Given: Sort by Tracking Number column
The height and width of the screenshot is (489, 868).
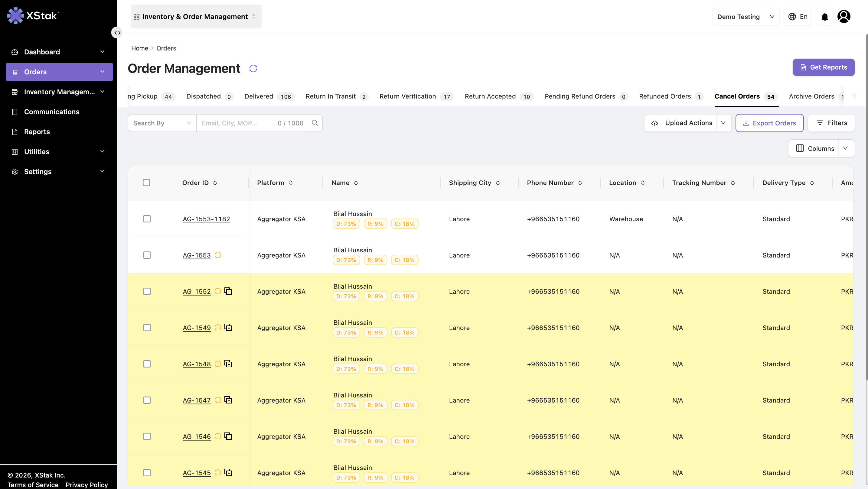Looking at the screenshot, I should point(733,183).
